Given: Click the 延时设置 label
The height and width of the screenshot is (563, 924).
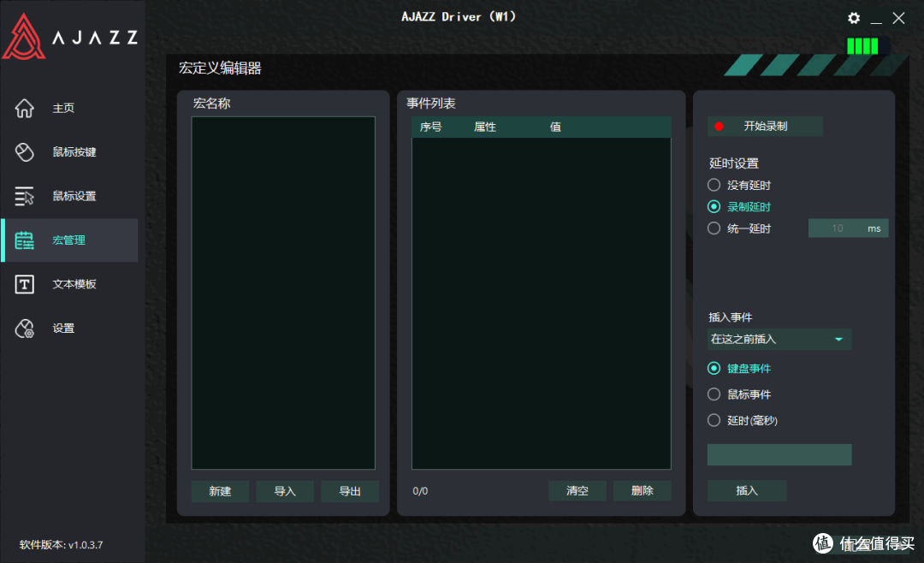Looking at the screenshot, I should pos(734,163).
